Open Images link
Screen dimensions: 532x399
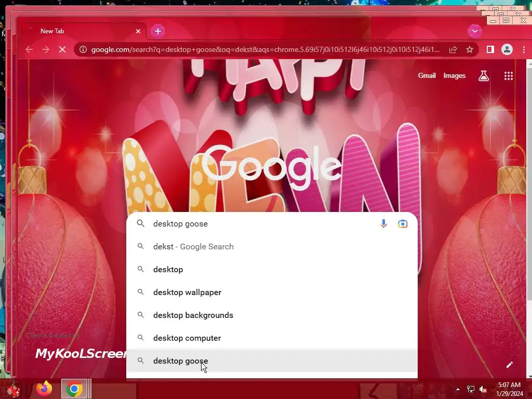[454, 76]
